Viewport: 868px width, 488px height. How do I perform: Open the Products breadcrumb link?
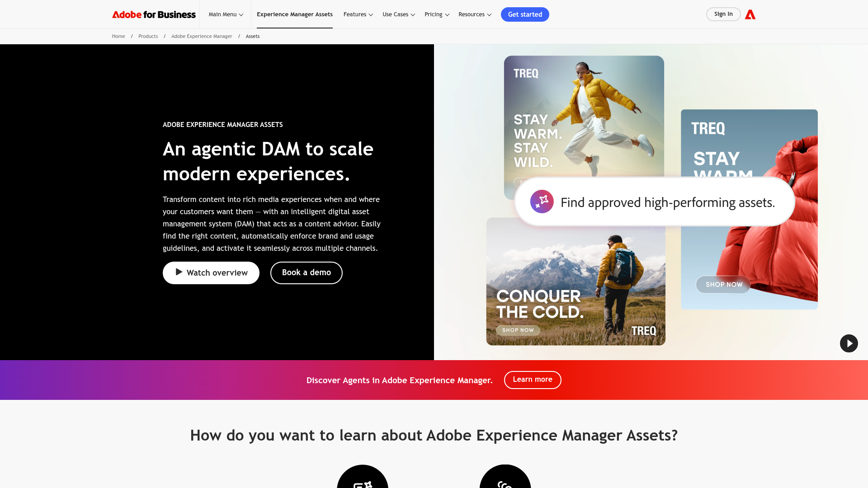[x=148, y=36]
